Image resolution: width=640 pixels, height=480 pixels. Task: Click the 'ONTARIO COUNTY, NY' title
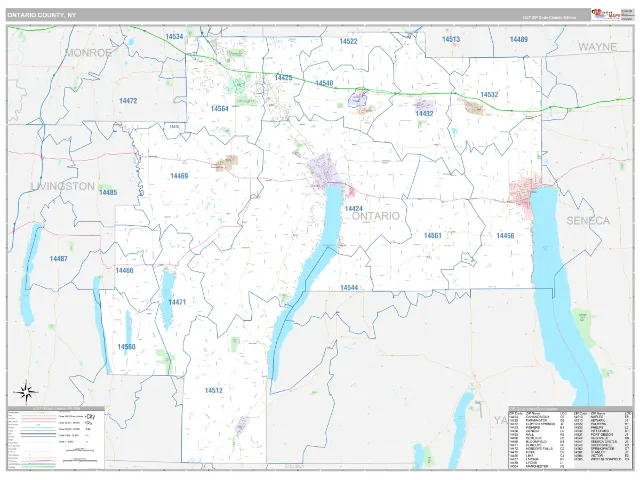(x=41, y=15)
